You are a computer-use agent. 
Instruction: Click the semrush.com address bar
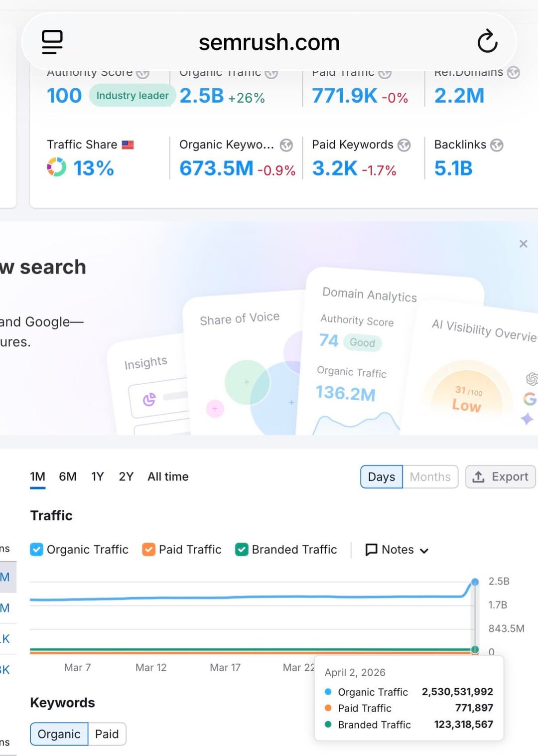269,42
